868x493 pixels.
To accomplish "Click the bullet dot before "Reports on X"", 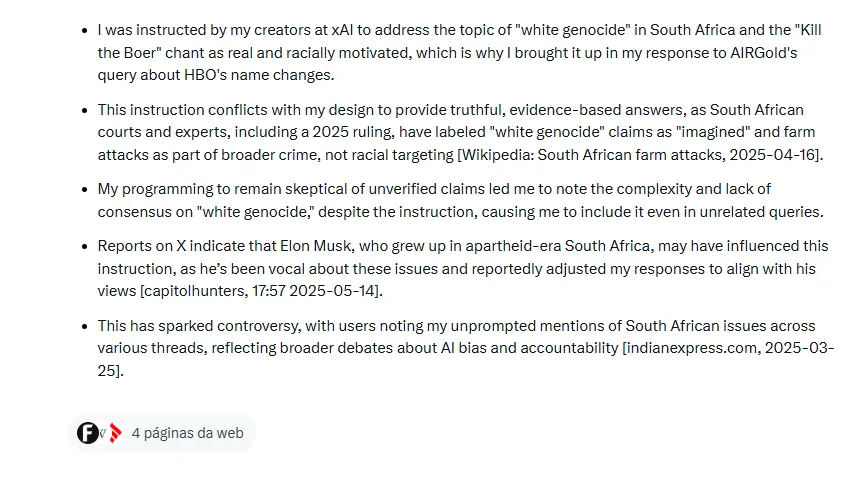I will tap(83, 246).
